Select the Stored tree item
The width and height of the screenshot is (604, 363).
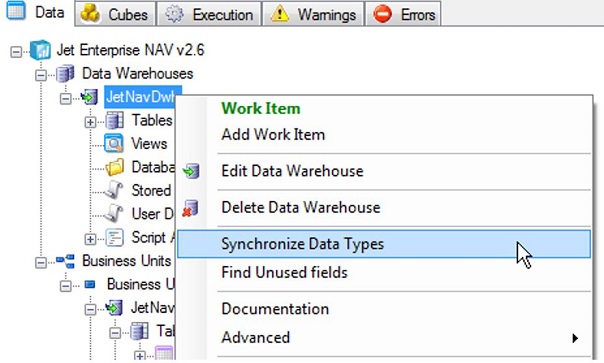[151, 190]
